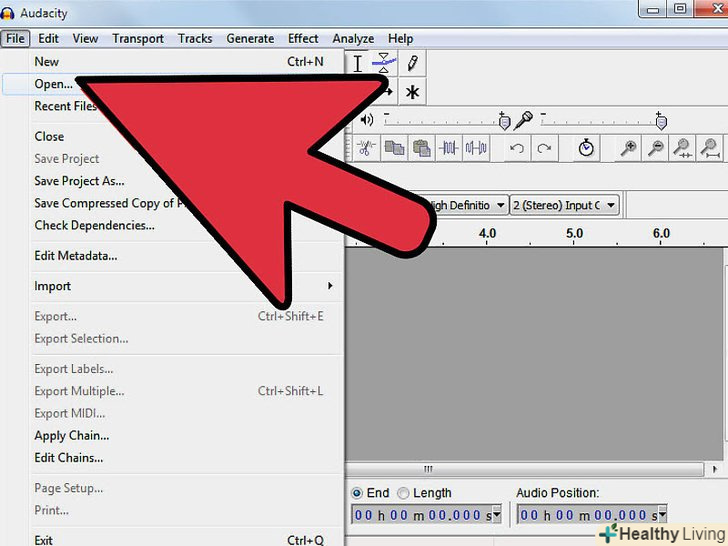Click the input volume slider handle
The image size is (728, 546).
661,121
